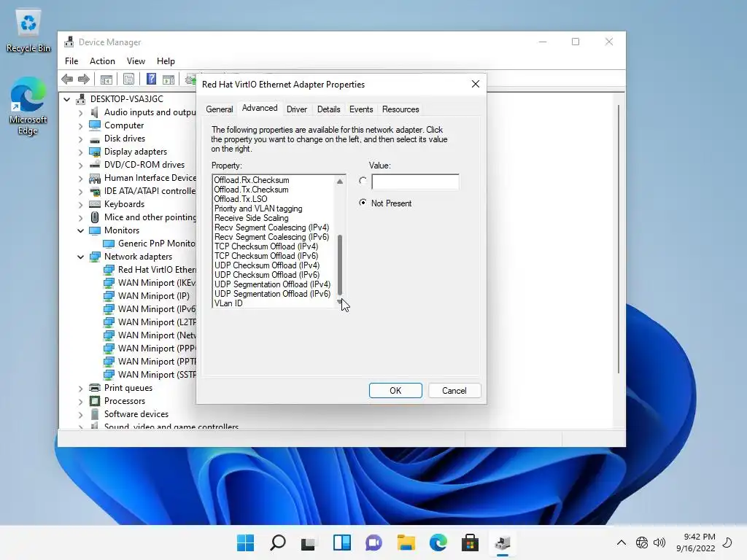This screenshot has width=747, height=560.
Task: Click OK in adapter properties dialog
Action: coord(395,391)
